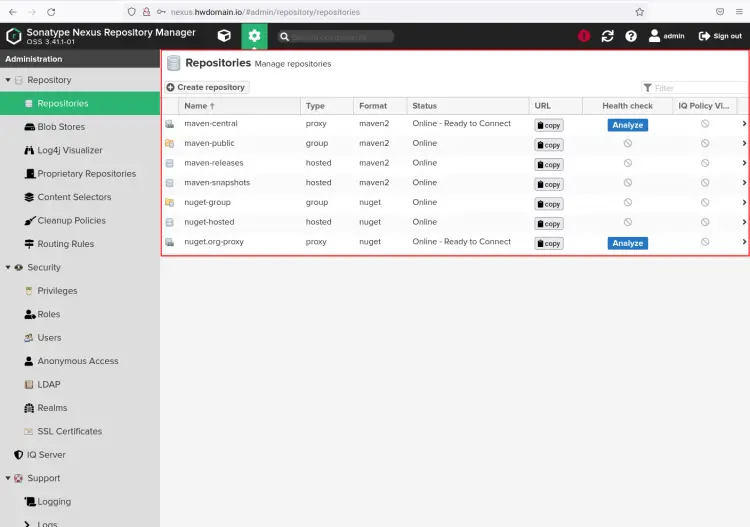Sort by the Format column header
Viewport: 750px width, 527px height.
(380, 106)
